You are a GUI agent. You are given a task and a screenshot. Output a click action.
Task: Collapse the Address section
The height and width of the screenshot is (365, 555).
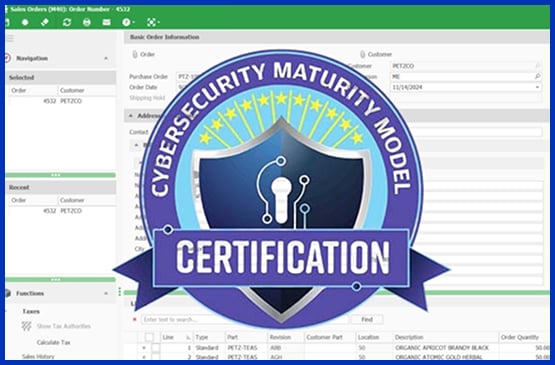(x=131, y=116)
